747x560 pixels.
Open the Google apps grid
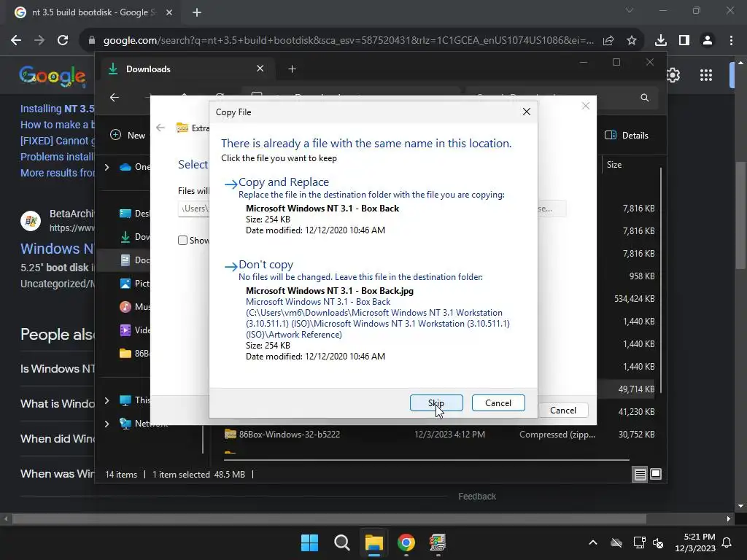click(706, 75)
